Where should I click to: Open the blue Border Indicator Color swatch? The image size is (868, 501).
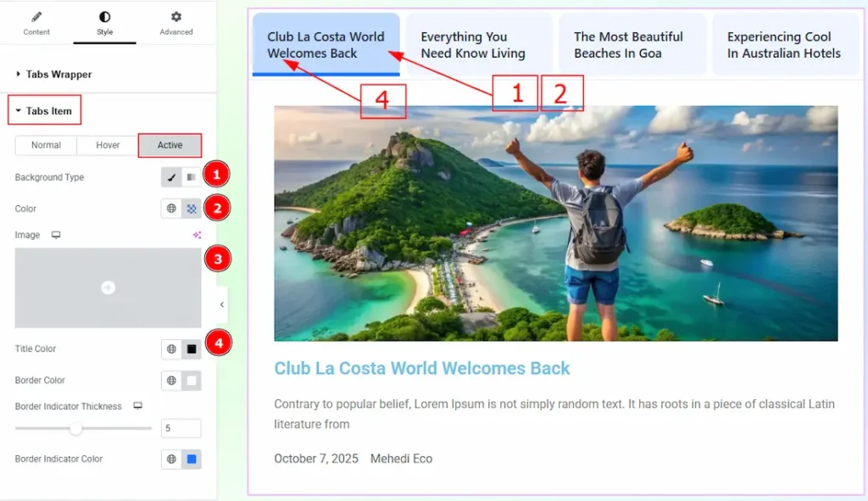point(191,459)
